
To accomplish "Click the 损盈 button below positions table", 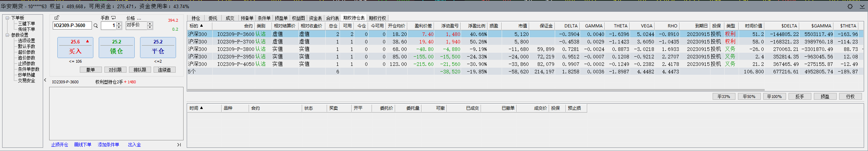I will (x=825, y=97).
